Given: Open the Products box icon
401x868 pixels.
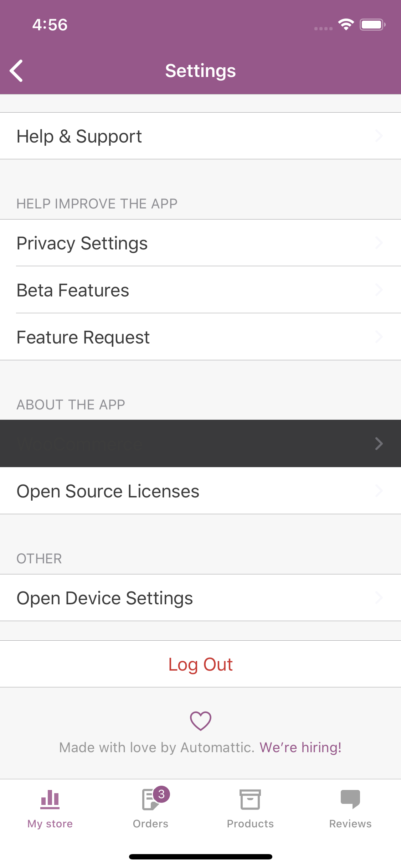Looking at the screenshot, I should [x=250, y=799].
